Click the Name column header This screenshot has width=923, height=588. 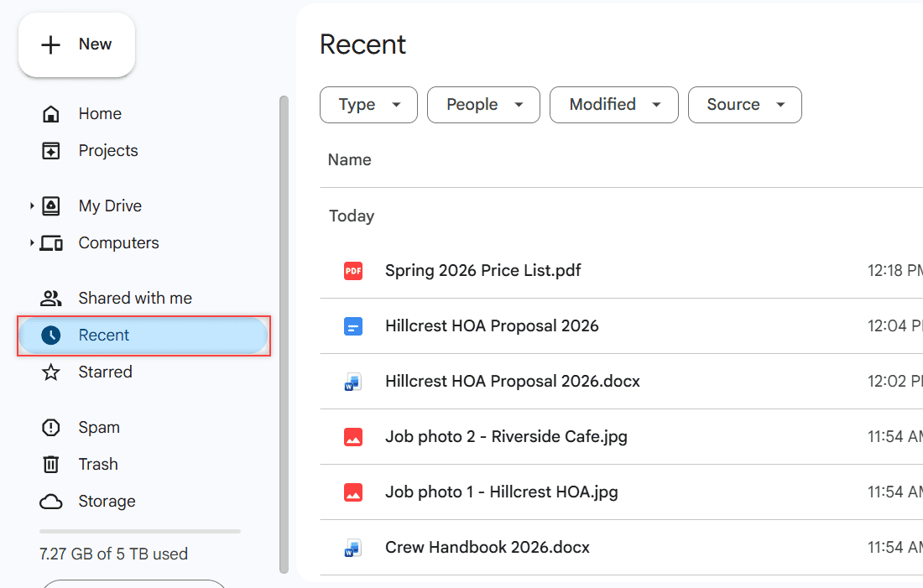[350, 160]
